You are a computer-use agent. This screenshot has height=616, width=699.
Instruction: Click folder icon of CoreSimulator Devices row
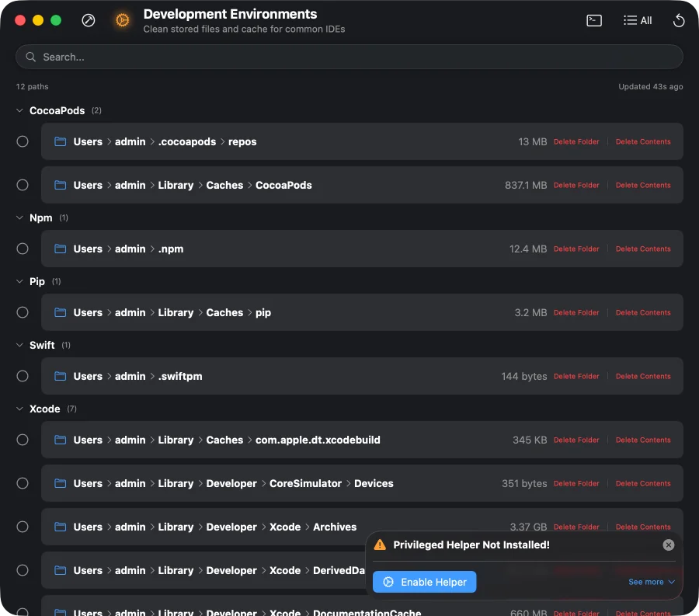pos(60,483)
